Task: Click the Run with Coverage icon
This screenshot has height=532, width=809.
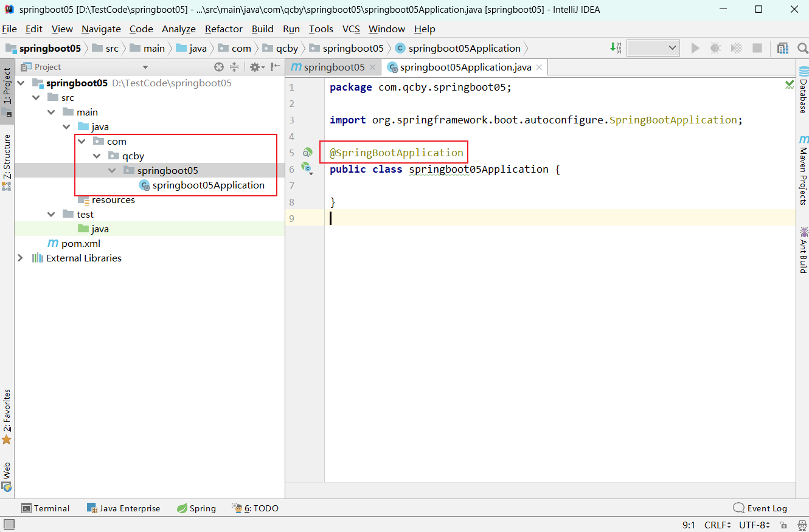Action: coord(736,48)
